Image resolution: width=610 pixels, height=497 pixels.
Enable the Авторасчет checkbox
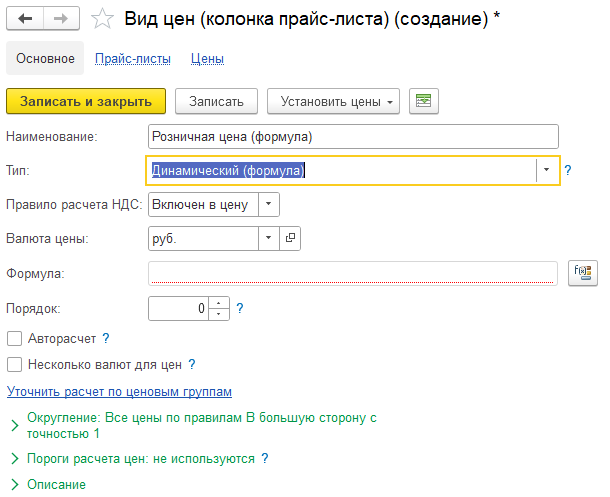14,339
